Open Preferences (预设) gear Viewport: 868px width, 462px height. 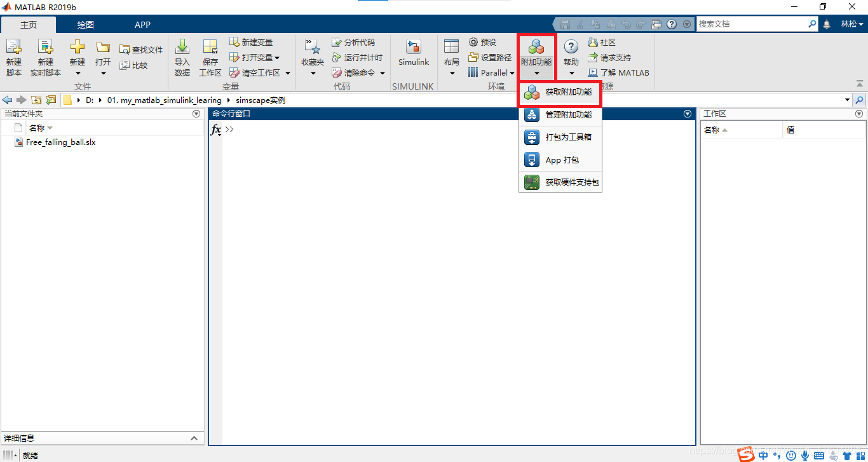tap(483, 42)
